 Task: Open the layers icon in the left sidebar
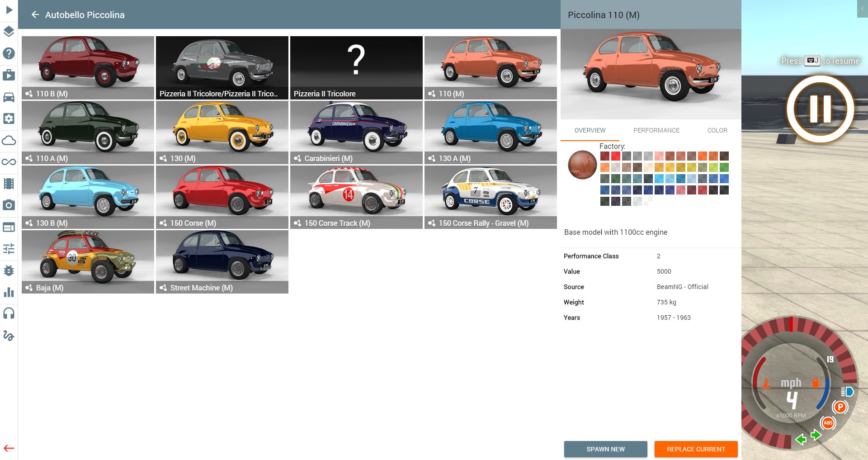[x=9, y=31]
